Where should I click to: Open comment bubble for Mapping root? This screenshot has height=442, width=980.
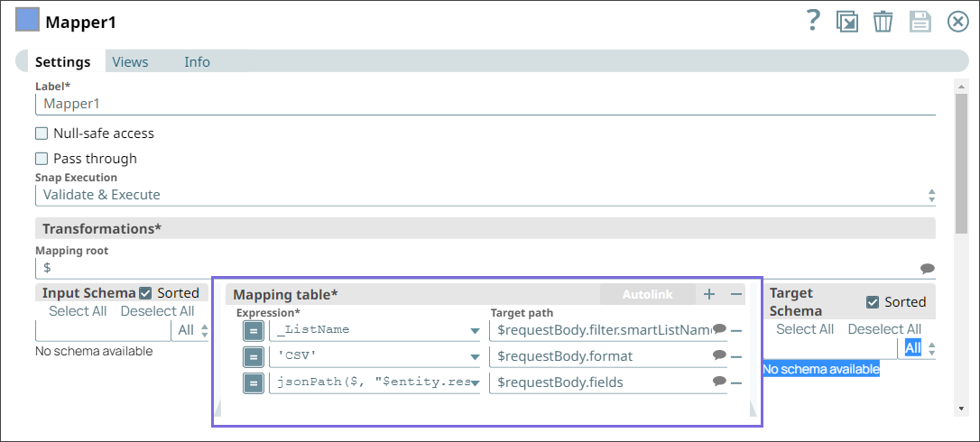pyautogui.click(x=928, y=268)
